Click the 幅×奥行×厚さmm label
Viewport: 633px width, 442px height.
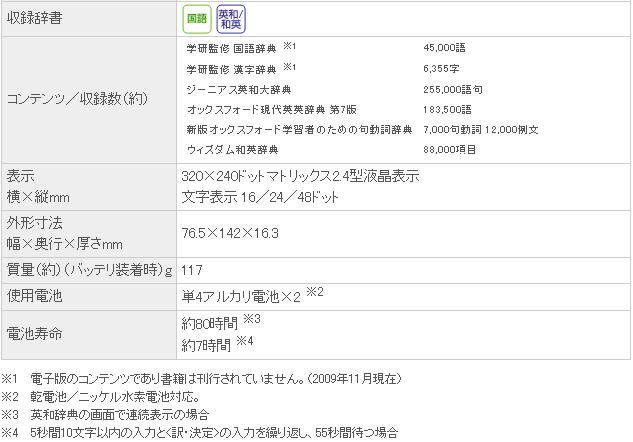click(65, 244)
